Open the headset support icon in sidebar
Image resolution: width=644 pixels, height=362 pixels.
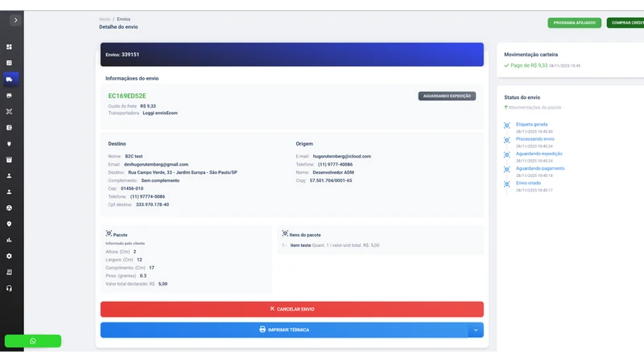tap(9, 289)
